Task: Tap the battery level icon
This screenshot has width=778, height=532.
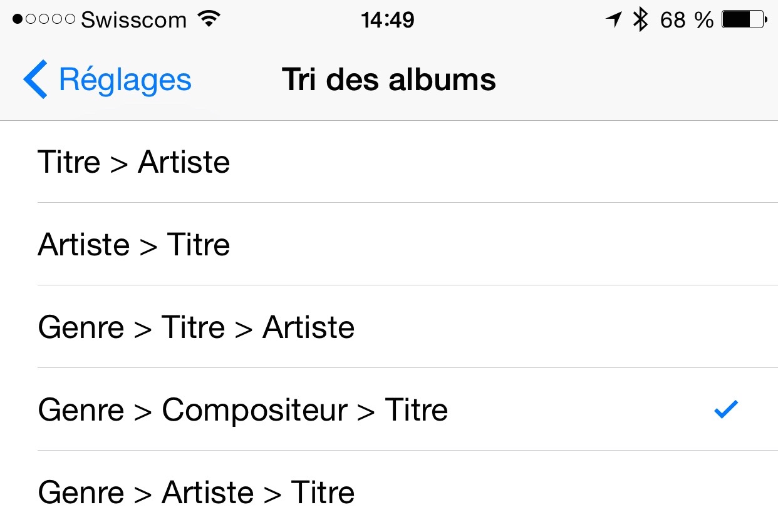Action: point(744,20)
